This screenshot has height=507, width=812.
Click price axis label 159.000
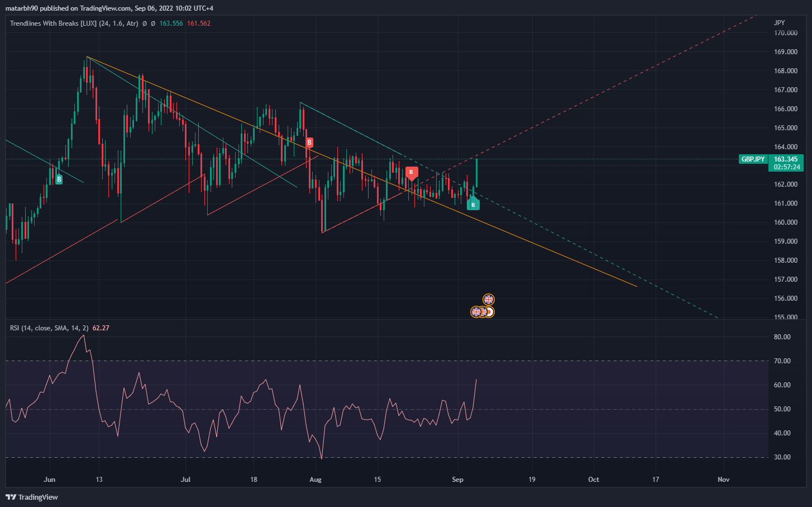(786, 241)
